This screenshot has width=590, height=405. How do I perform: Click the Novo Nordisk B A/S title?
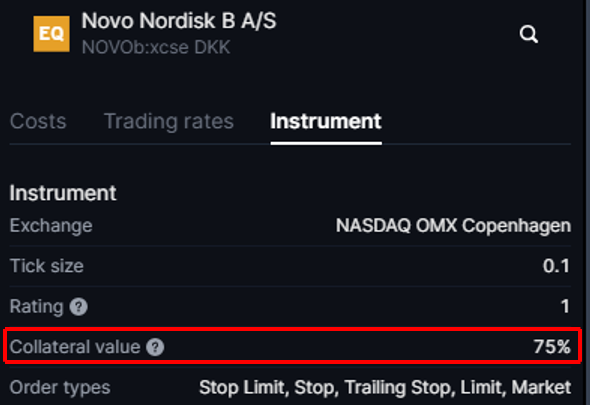[x=179, y=20]
